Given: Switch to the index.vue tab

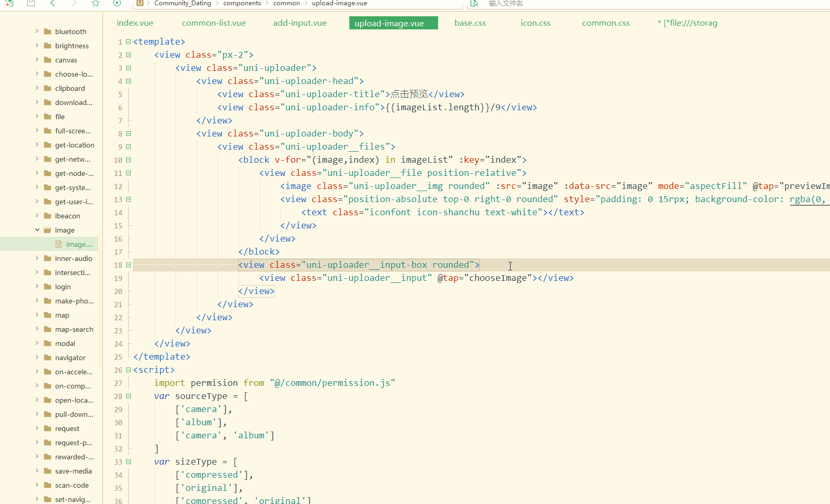Looking at the screenshot, I should pyautogui.click(x=135, y=23).
